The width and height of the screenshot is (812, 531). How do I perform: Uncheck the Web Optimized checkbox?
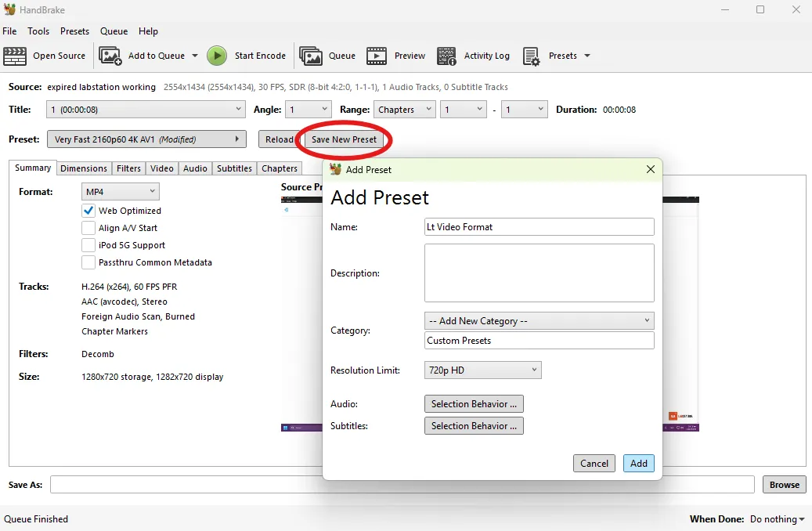[88, 211]
